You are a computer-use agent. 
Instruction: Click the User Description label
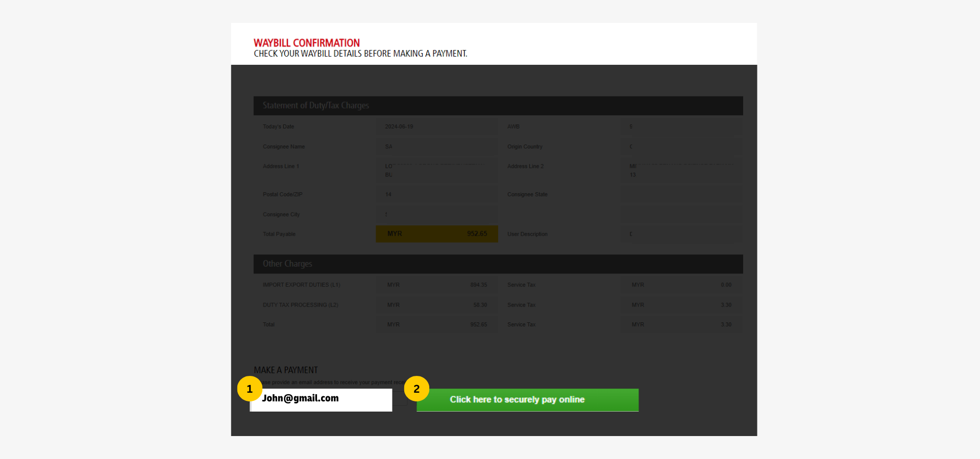click(x=527, y=234)
